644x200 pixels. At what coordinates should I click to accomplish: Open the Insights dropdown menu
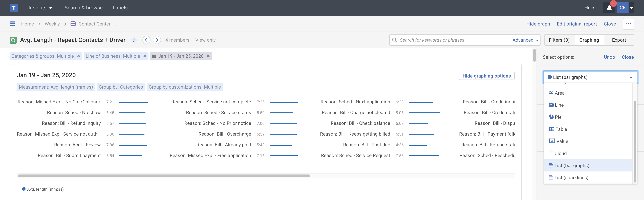(x=40, y=8)
